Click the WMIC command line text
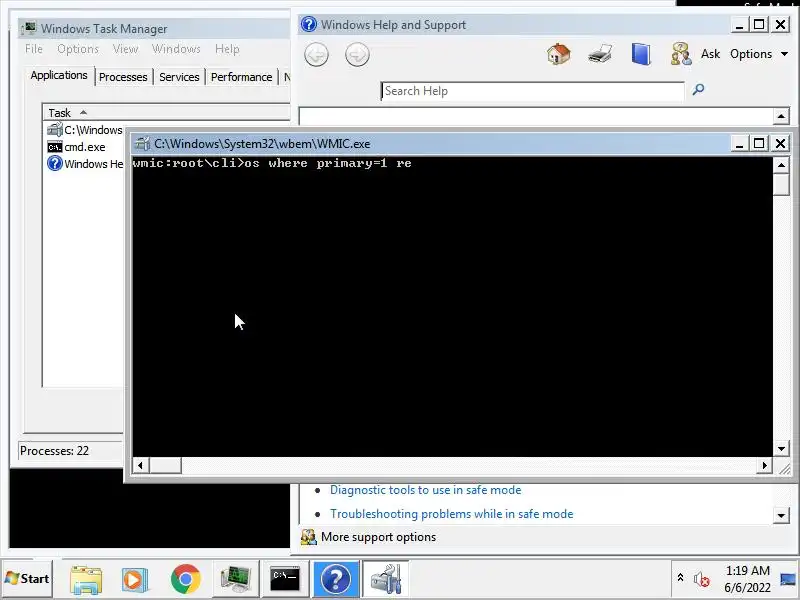This screenshot has width=800, height=600. [272, 163]
